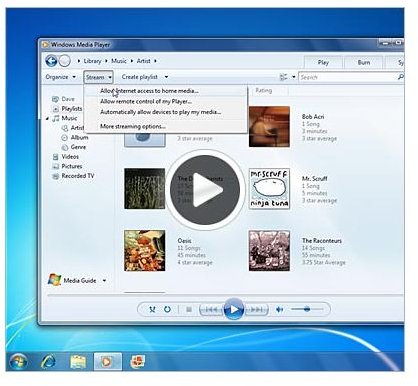Click the Previous track button
The image size is (418, 386).
pyautogui.click(x=211, y=310)
